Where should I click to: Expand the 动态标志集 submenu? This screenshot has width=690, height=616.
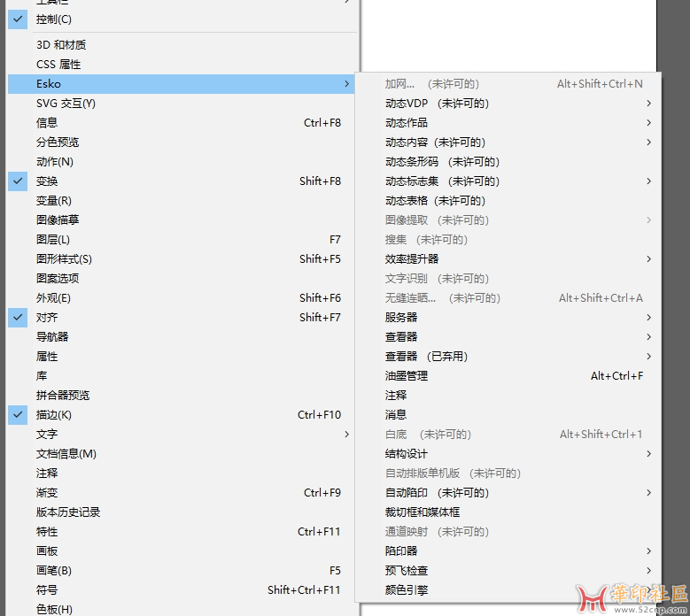click(508, 181)
